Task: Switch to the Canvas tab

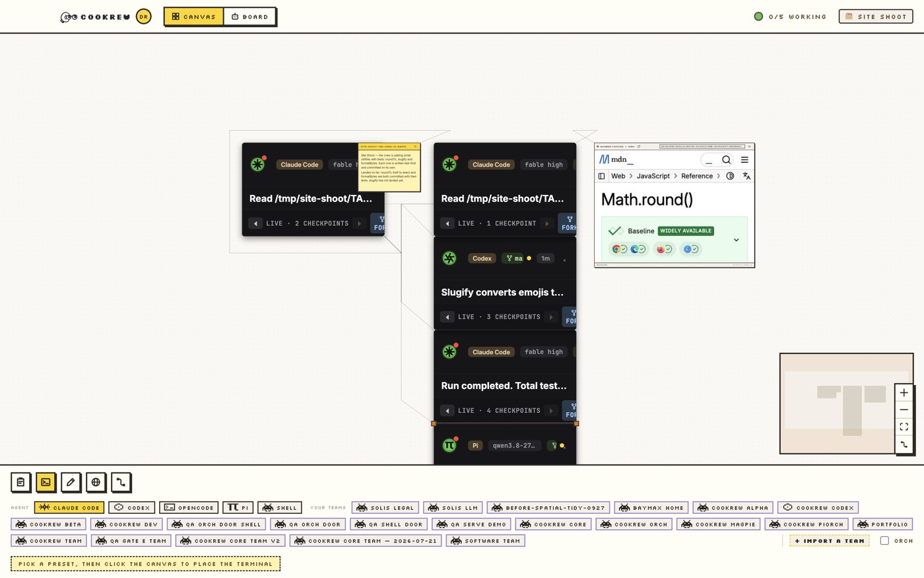Action: tap(194, 17)
